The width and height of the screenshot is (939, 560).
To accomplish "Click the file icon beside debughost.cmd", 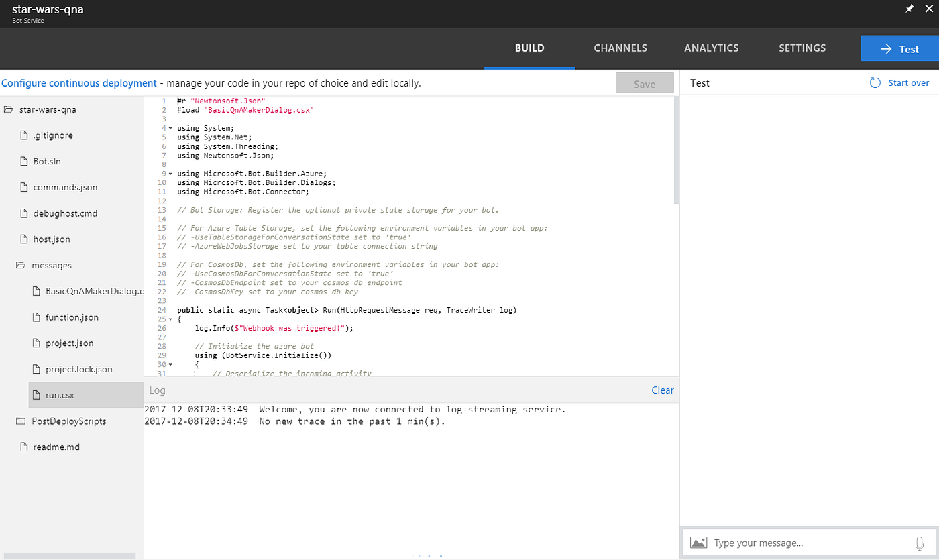I will click(x=23, y=213).
